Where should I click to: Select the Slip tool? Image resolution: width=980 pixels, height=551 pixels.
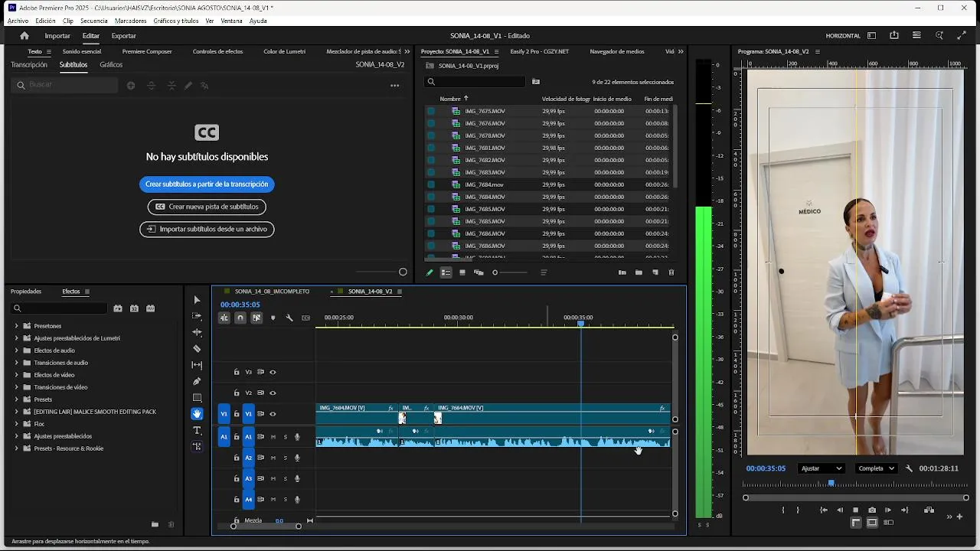(x=197, y=365)
